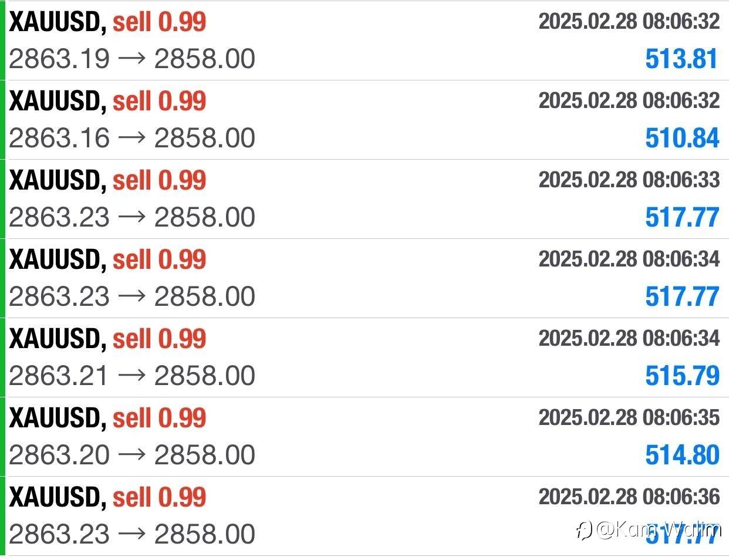Screen dimensions: 729x560
Task: Tap profit 517.77 of the 08:06:33 trade
Action: pyautogui.click(x=681, y=218)
